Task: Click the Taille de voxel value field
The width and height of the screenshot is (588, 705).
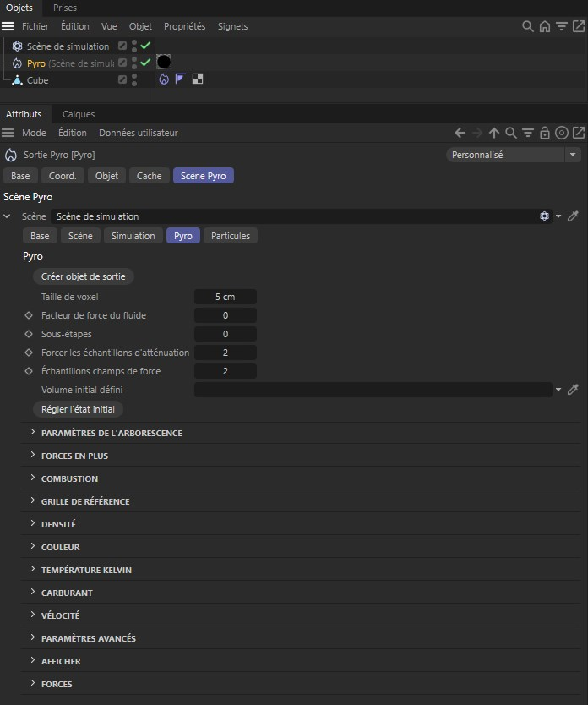Action: click(x=225, y=297)
